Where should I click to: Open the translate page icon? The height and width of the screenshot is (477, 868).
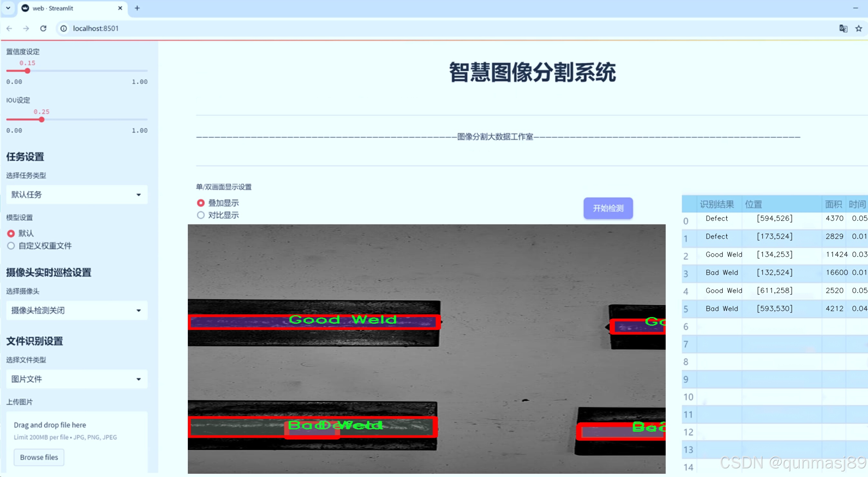coord(843,28)
